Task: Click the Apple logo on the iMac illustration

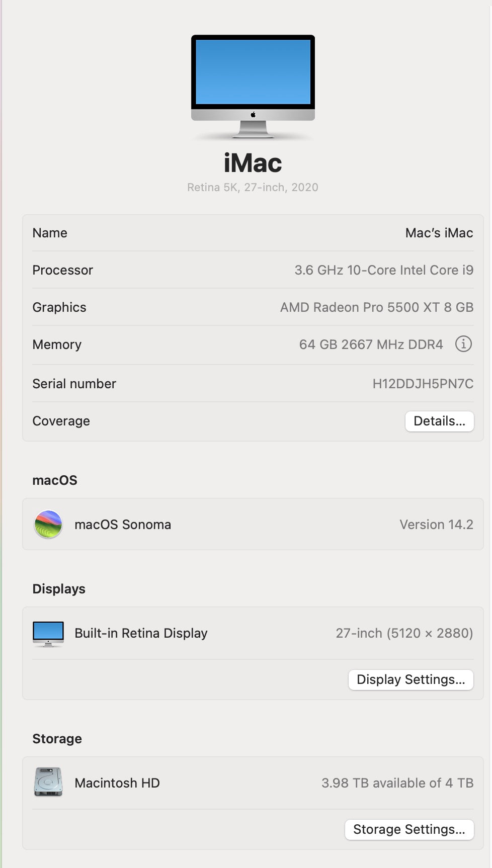Action: pyautogui.click(x=253, y=115)
